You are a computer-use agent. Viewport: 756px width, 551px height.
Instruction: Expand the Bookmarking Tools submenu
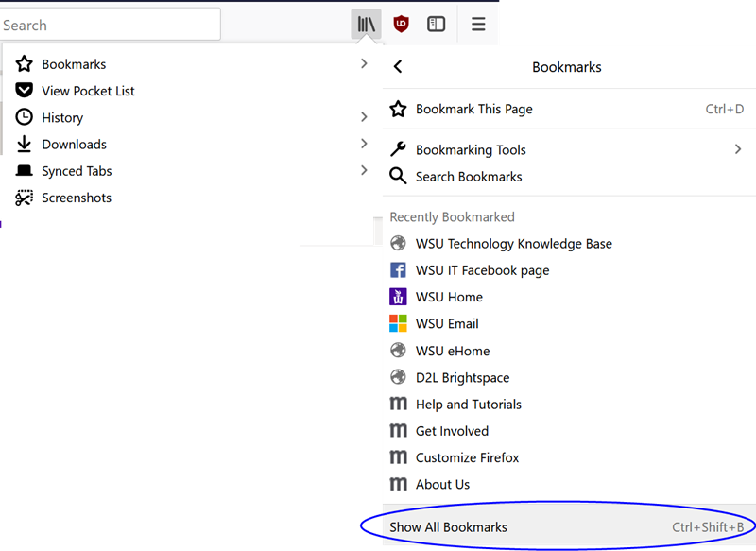[x=567, y=149]
